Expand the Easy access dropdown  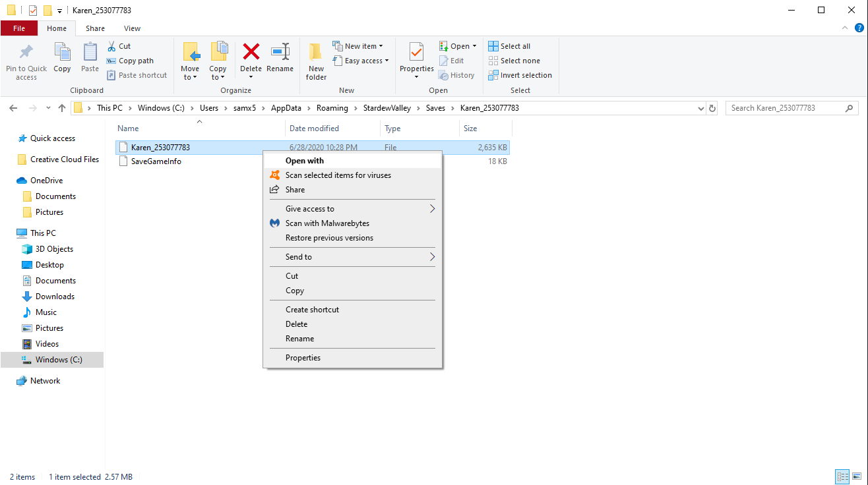coord(360,61)
